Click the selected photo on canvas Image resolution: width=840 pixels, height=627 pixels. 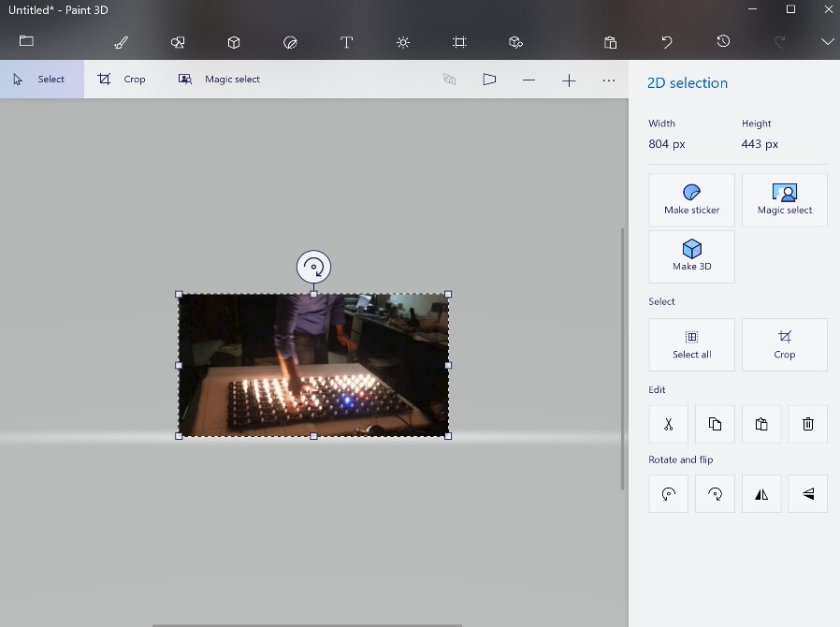click(x=313, y=365)
